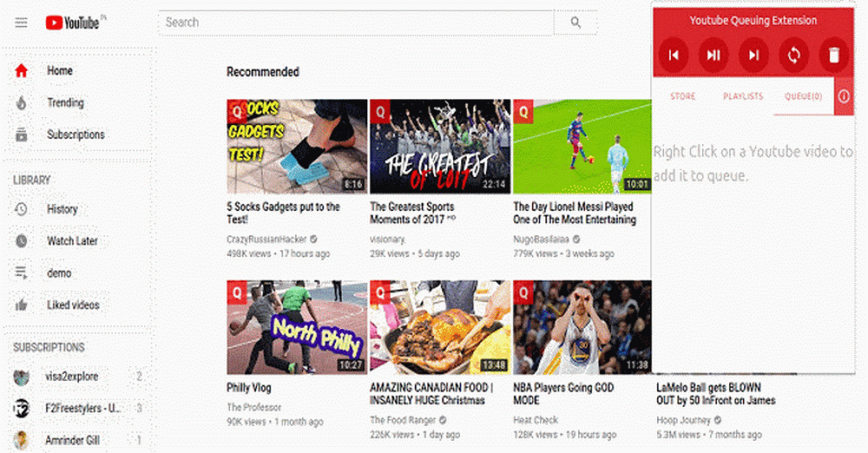Image resolution: width=868 pixels, height=453 pixels.
Task: Open The Professor channel link
Action: pyautogui.click(x=253, y=408)
